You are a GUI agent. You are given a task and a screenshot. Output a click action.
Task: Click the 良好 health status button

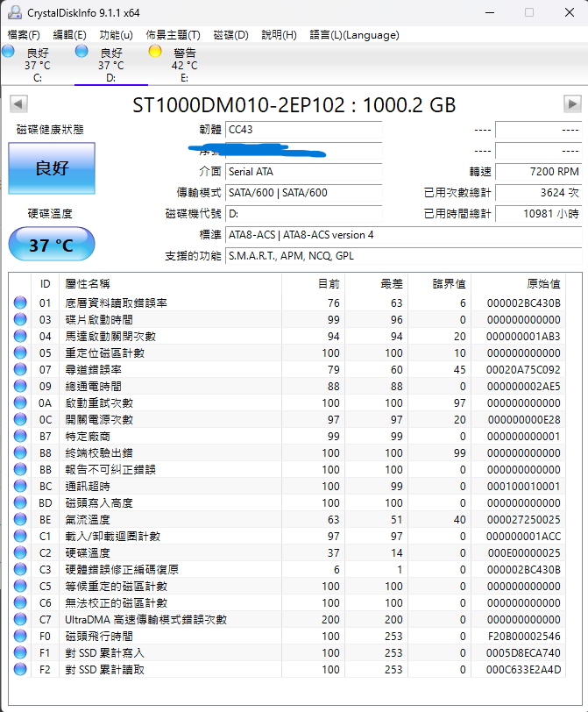[x=52, y=168]
